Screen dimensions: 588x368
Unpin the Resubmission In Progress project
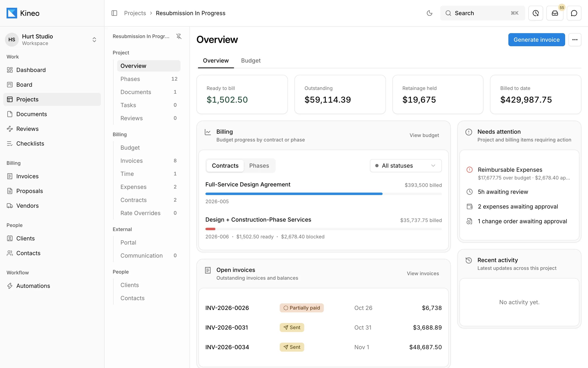[x=179, y=36]
